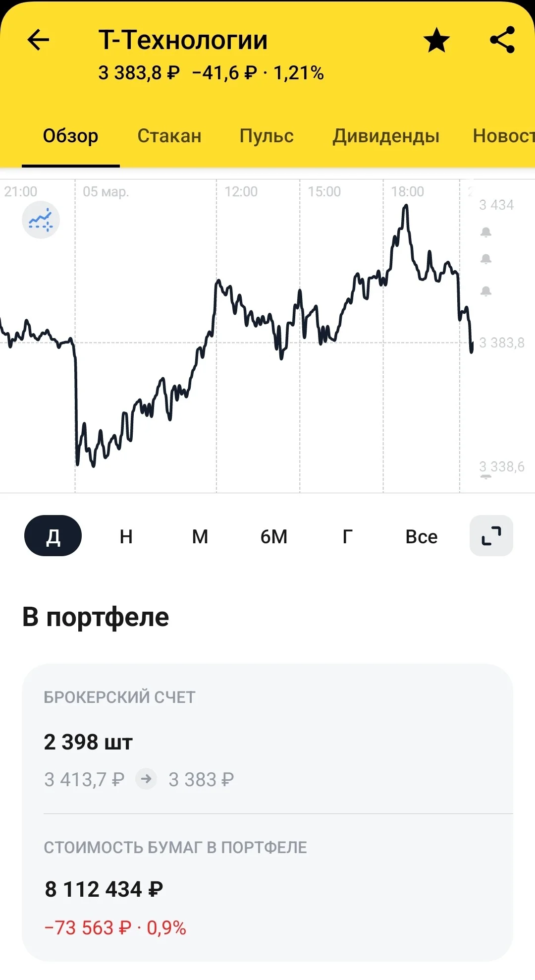Tap the share icon
This screenshot has height=980, width=535.
click(502, 40)
